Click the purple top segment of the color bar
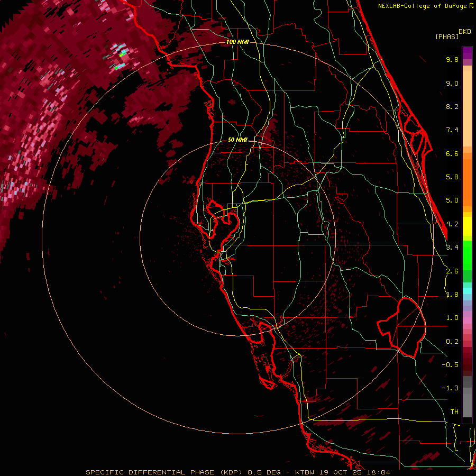 click(x=467, y=53)
